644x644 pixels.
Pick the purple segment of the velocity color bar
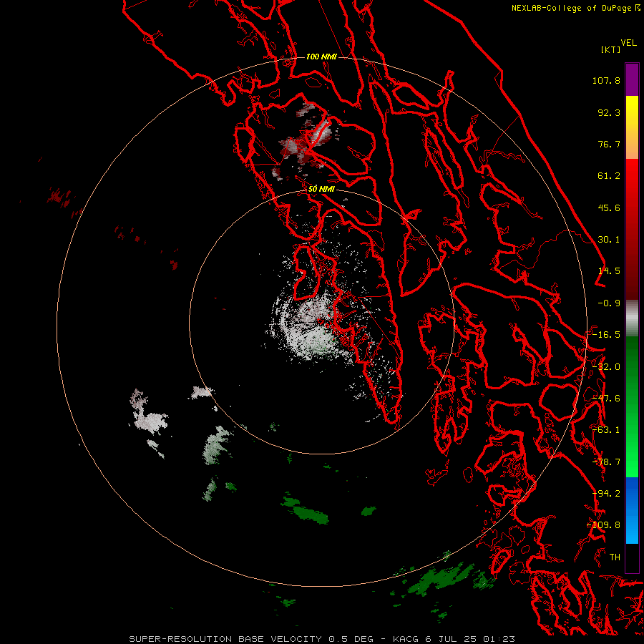point(632,79)
